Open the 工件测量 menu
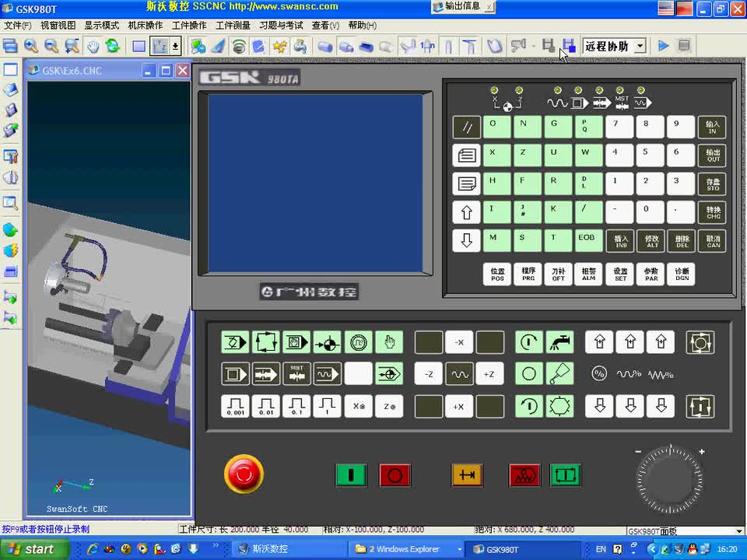747x560 pixels. 233,25
